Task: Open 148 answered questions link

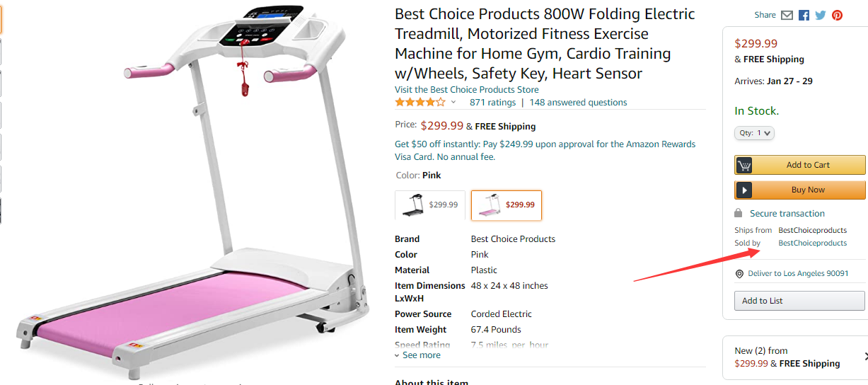Action: pos(578,103)
